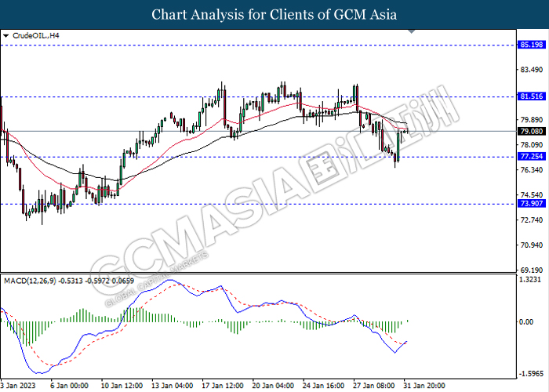The image size is (549, 392).
Task: Click the 6 Jan 00:00 time label
Action: coord(69,386)
